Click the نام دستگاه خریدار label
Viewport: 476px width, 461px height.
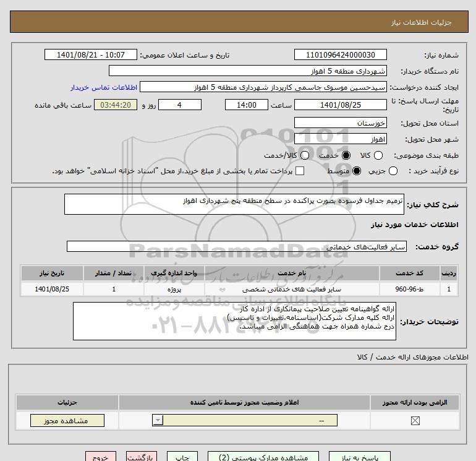430,71
